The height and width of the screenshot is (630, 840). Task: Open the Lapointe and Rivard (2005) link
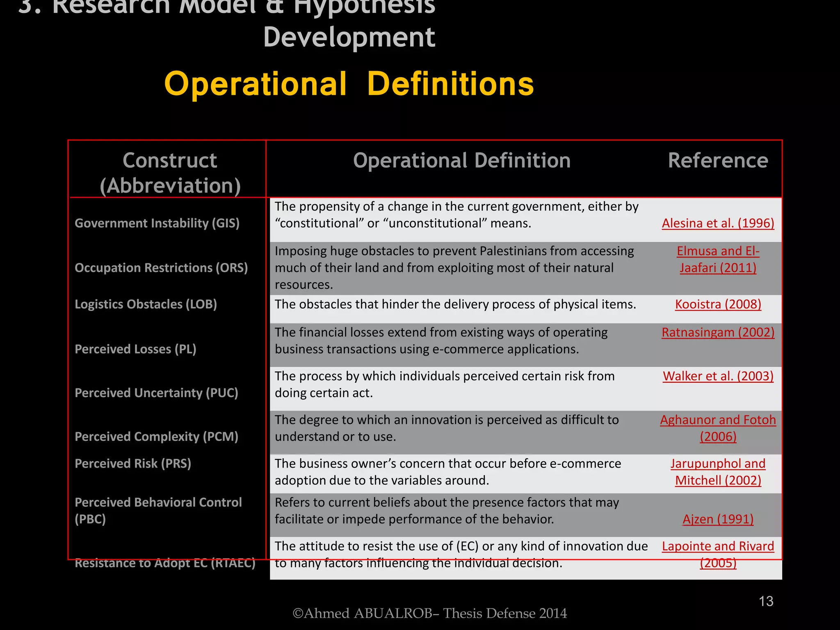[x=718, y=555]
